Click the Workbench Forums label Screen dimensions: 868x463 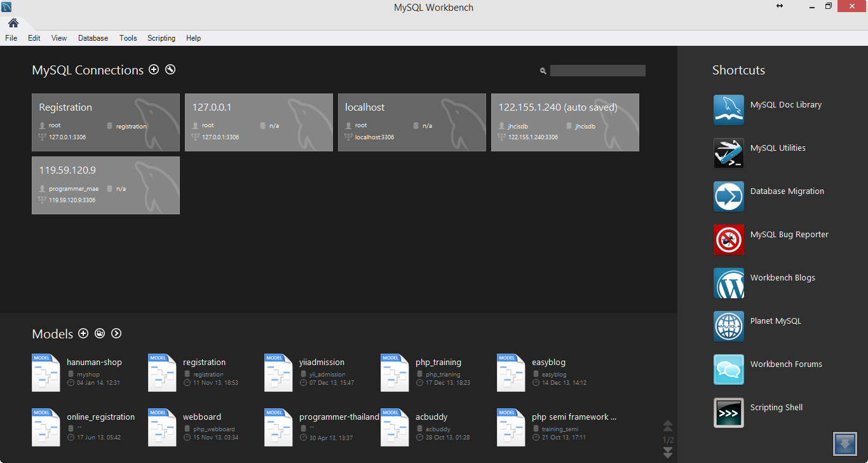coord(786,364)
